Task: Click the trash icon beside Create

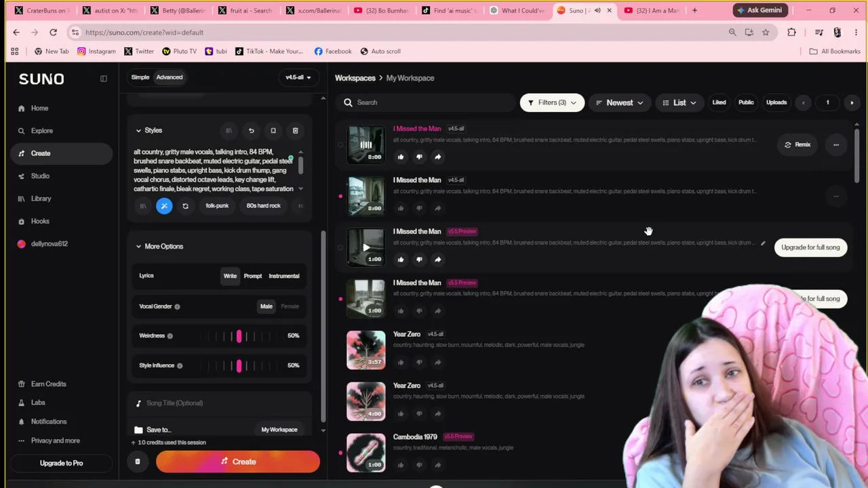Action: 137,462
